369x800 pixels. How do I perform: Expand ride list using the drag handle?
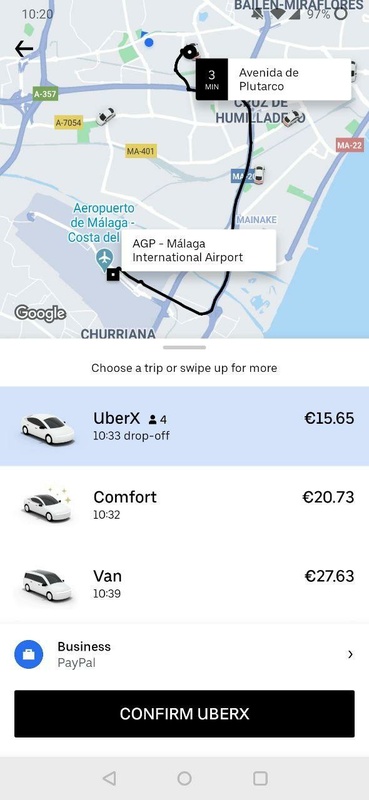184,347
